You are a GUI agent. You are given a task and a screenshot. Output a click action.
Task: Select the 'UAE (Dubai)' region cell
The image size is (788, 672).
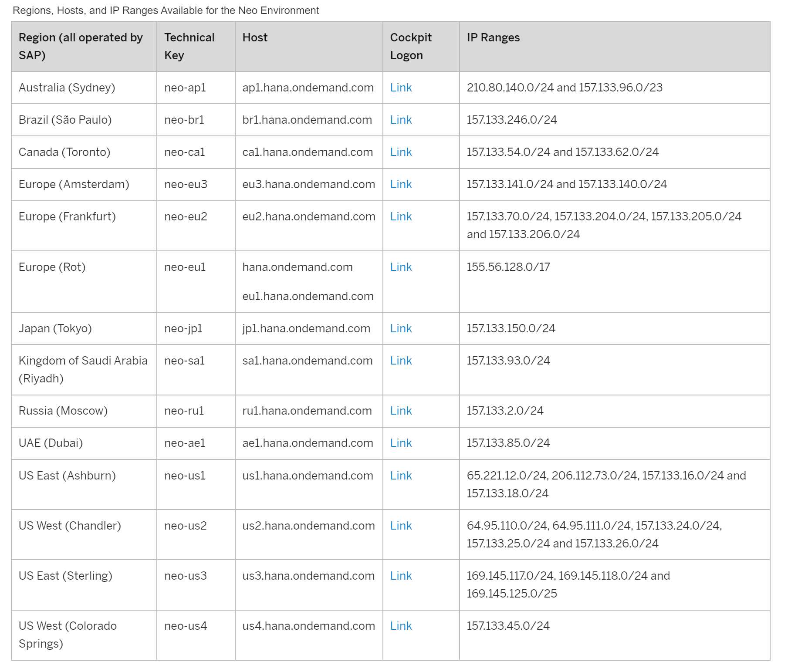(x=84, y=443)
